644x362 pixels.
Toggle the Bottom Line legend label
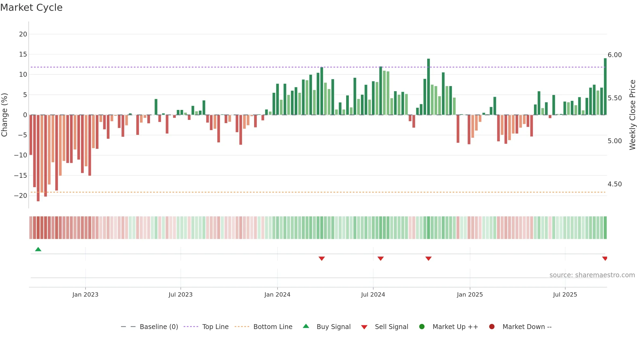pos(273,327)
